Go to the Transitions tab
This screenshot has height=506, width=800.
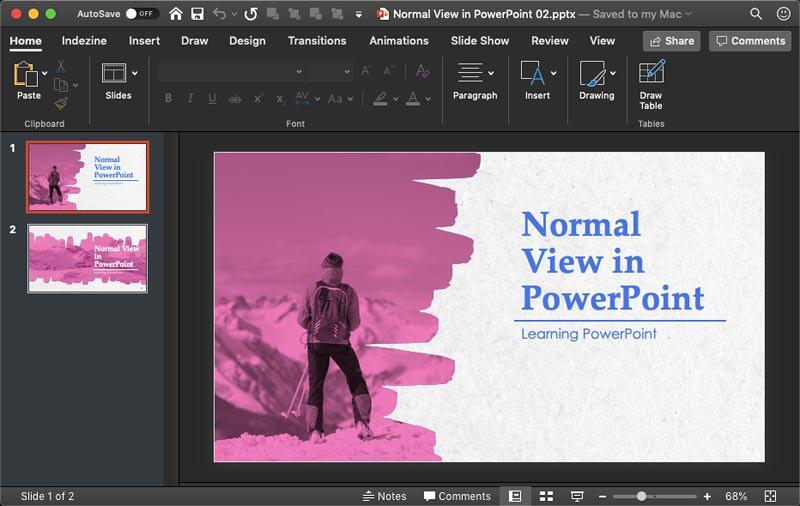317,41
